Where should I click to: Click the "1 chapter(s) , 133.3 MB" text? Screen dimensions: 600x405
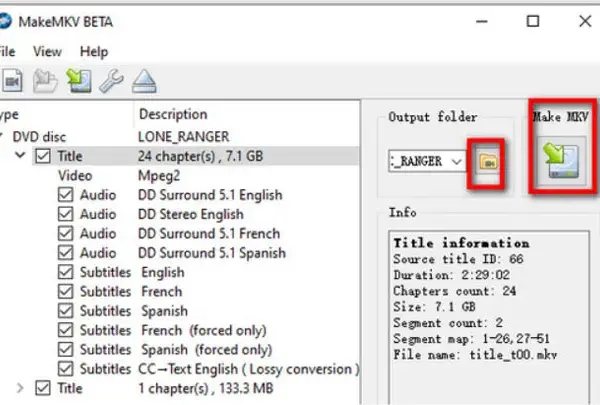pos(206,389)
